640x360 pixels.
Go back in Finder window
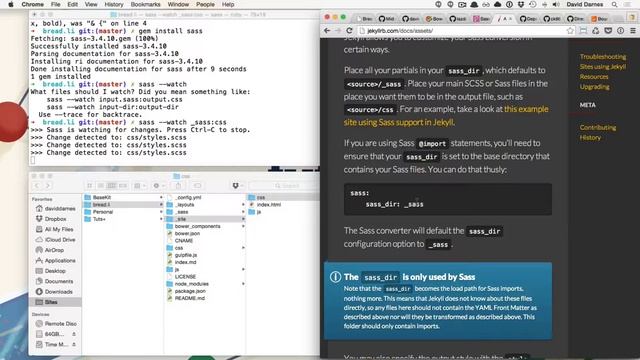click(x=37, y=186)
